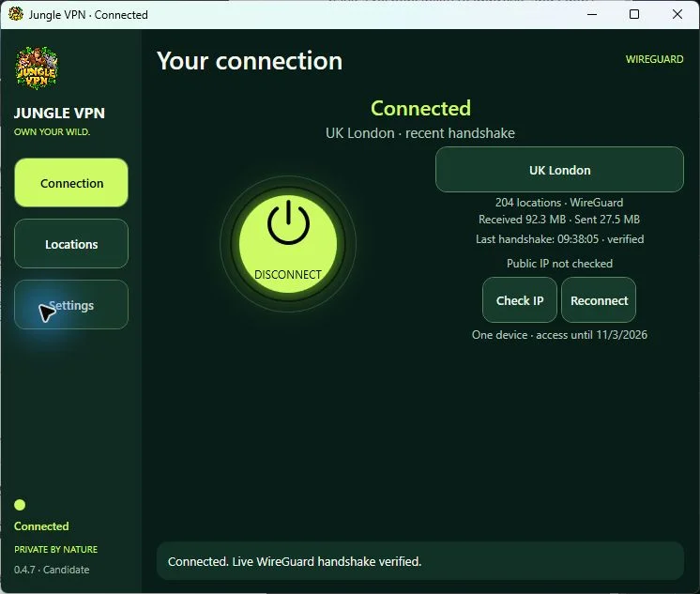The image size is (700, 594).
Task: Click 'Last handshake: 09:38:05 · verified' text
Action: pyautogui.click(x=559, y=239)
